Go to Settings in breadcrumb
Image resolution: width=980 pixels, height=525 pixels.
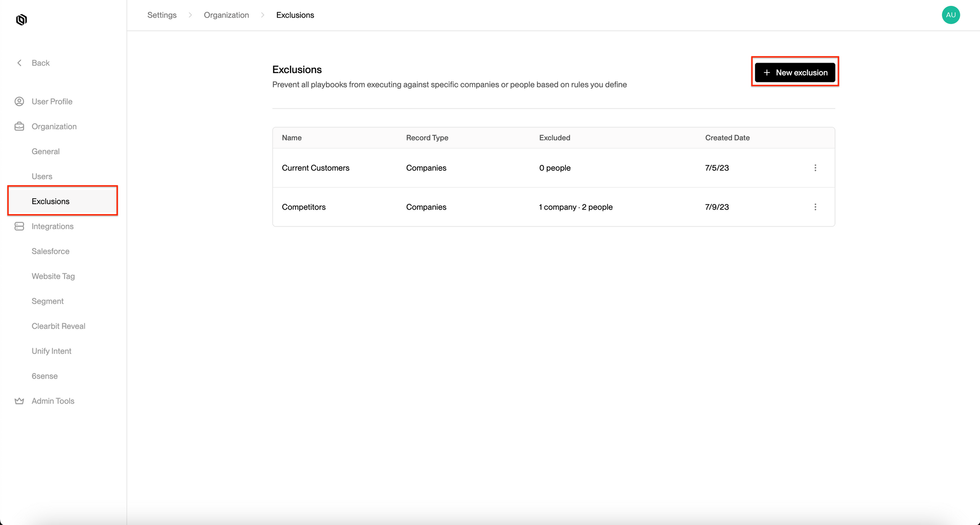tap(162, 15)
